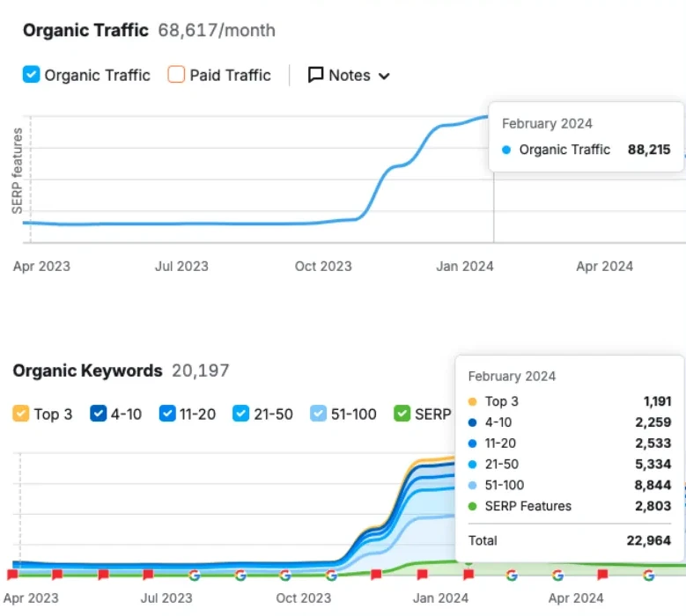
Task: Uncheck the Organic Traffic checkbox
Action: click(31, 74)
